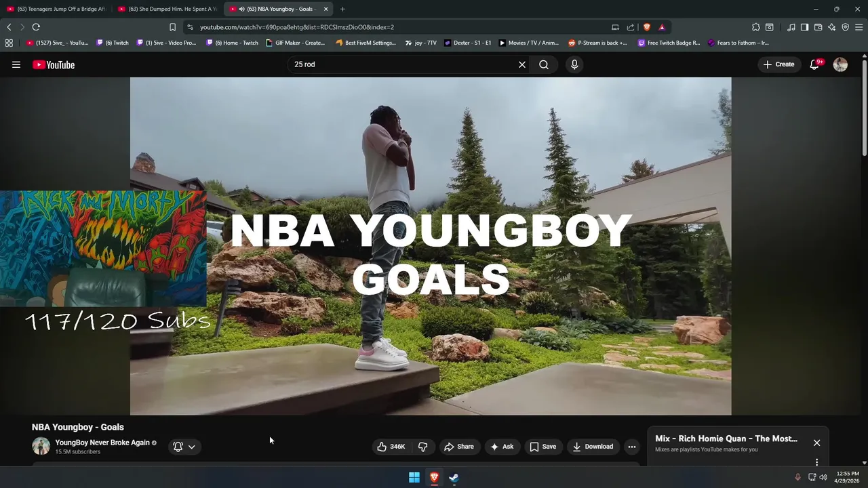Screen dimensions: 868x488
Task: Close the NBA Youngboy - Goals tab
Action: (x=325, y=9)
